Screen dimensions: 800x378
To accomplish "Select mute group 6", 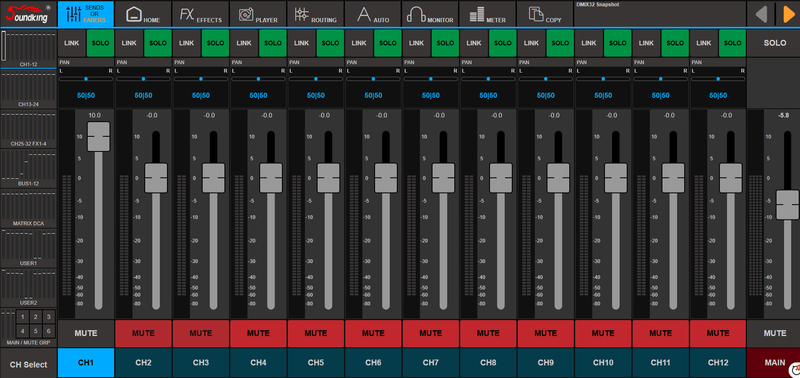I will point(48,331).
